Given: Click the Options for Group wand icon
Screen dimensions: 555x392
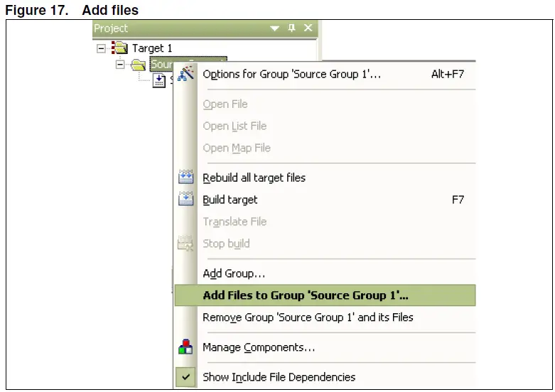Looking at the screenshot, I should [x=186, y=74].
